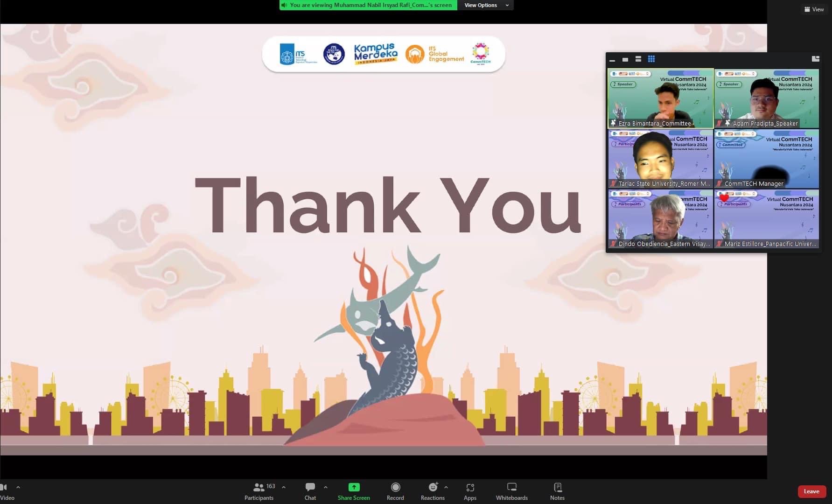Viewport: 832px width, 504px height.
Task: Open the Reactions menu
Action: click(x=433, y=491)
